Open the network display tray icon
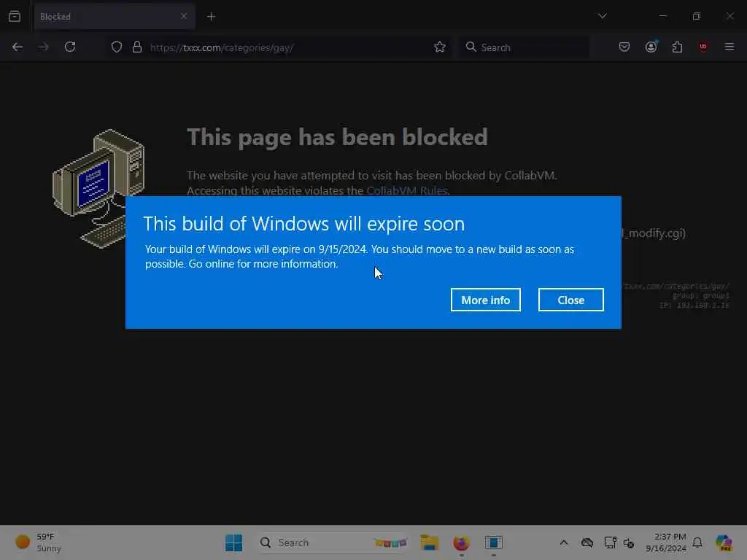The width and height of the screenshot is (747, 560). point(610,542)
